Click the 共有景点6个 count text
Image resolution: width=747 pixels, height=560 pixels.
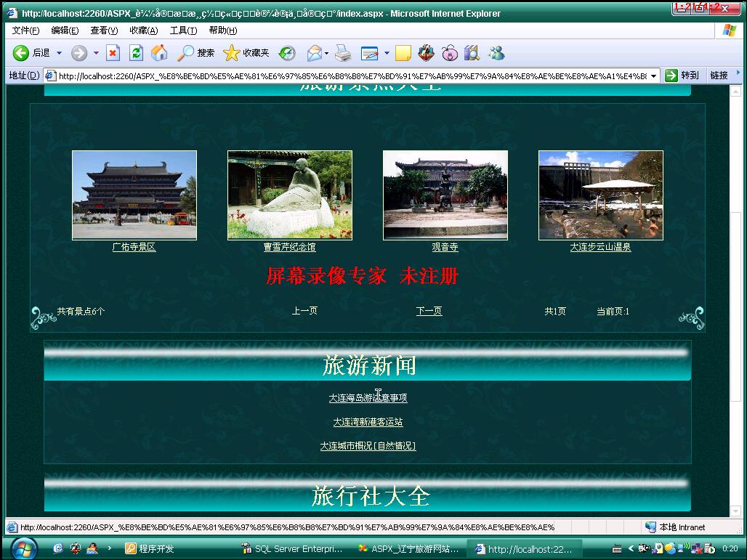pyautogui.click(x=81, y=312)
